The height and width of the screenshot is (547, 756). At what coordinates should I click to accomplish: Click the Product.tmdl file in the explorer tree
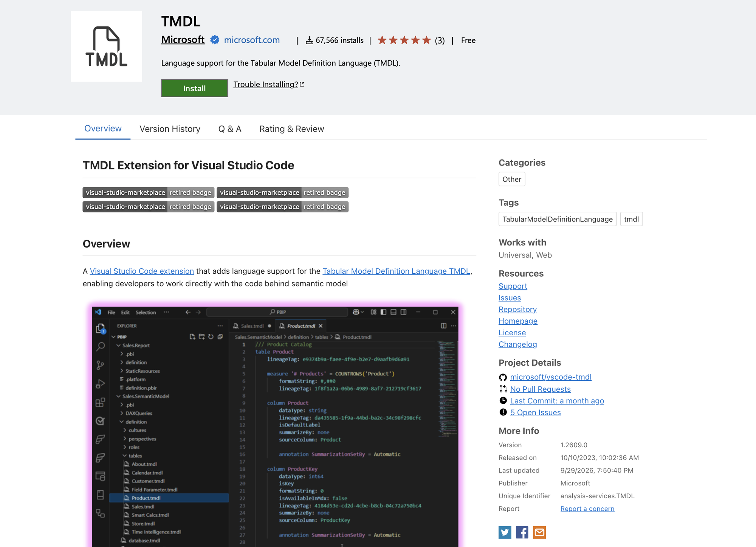[x=169, y=498]
